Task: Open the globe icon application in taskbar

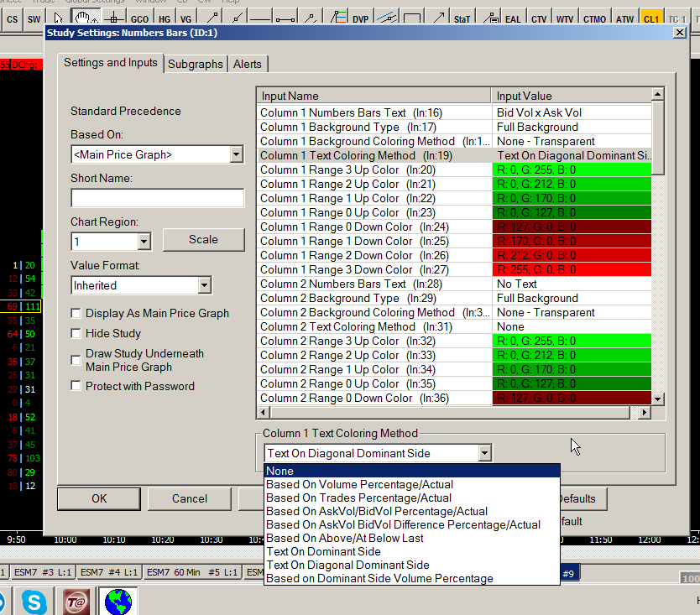Action: click(118, 602)
